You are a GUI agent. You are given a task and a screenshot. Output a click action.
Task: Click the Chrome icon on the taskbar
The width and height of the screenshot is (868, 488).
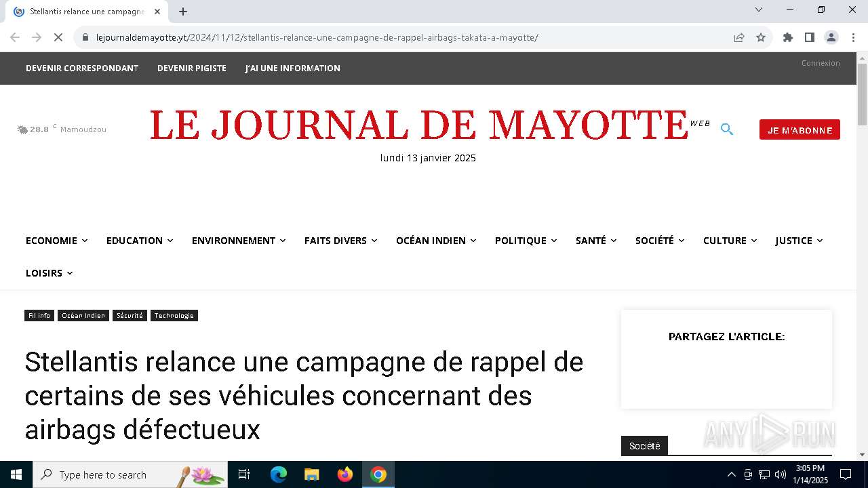(x=378, y=474)
